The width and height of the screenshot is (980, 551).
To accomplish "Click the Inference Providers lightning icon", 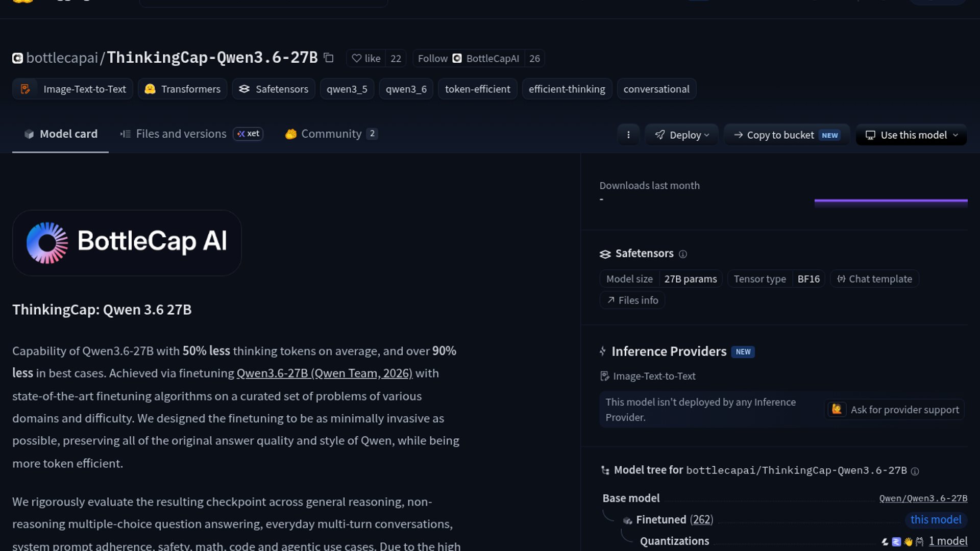I will (x=603, y=351).
